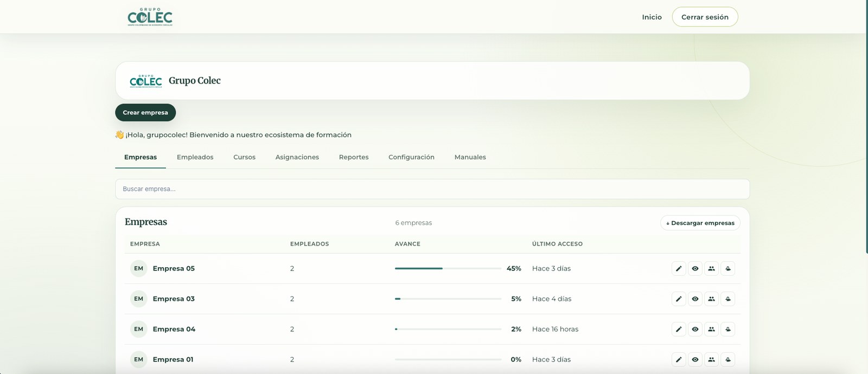868x374 pixels.
Task: Open the employees icon for Empresa 05
Action: tap(711, 268)
